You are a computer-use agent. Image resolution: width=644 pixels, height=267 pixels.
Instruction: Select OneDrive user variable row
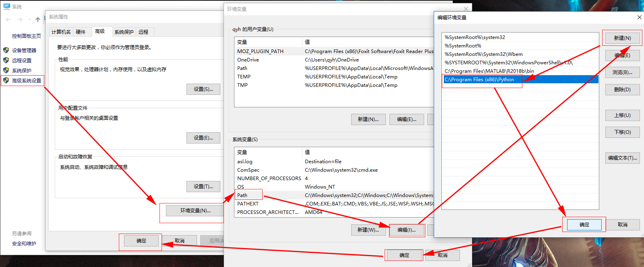pyautogui.click(x=334, y=60)
